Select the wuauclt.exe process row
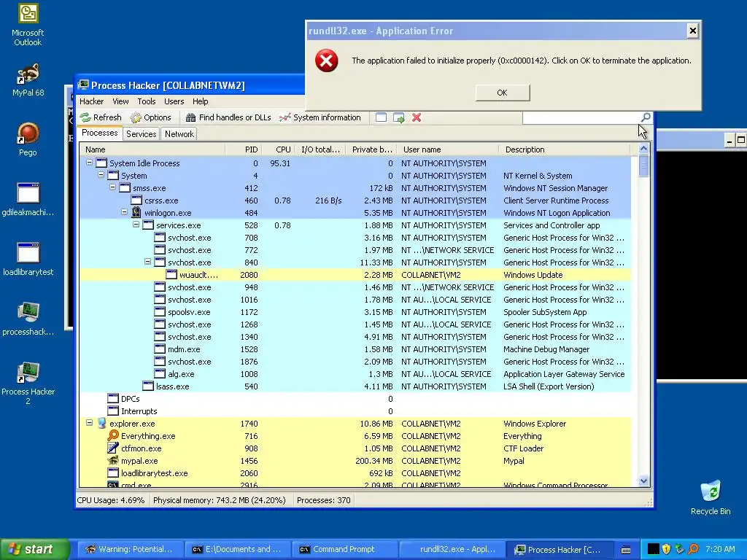747x560 pixels. coord(355,275)
